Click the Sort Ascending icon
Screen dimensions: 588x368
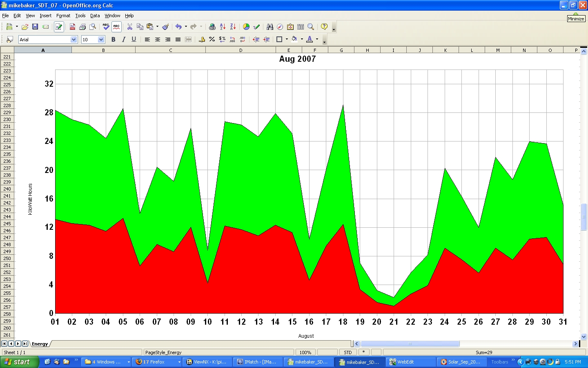(223, 27)
